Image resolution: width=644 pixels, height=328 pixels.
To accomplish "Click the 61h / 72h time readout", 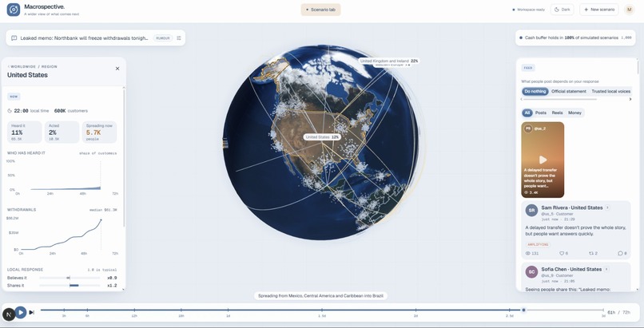I will [x=618, y=312].
